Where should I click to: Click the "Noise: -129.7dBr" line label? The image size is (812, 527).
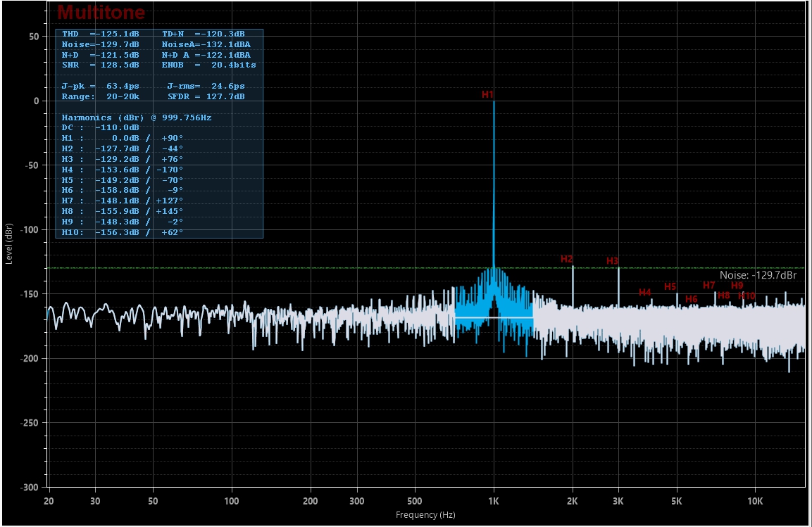tap(758, 276)
